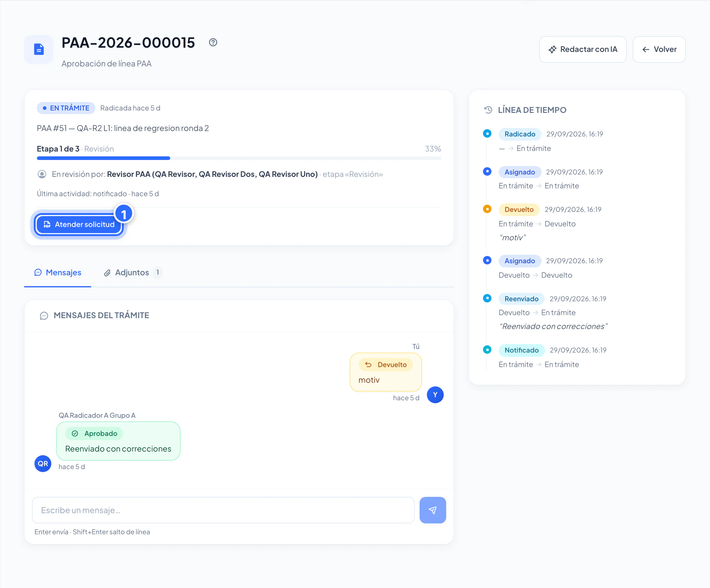Select the Notificado timeline marker dot
The height and width of the screenshot is (588, 710).
coord(487,350)
